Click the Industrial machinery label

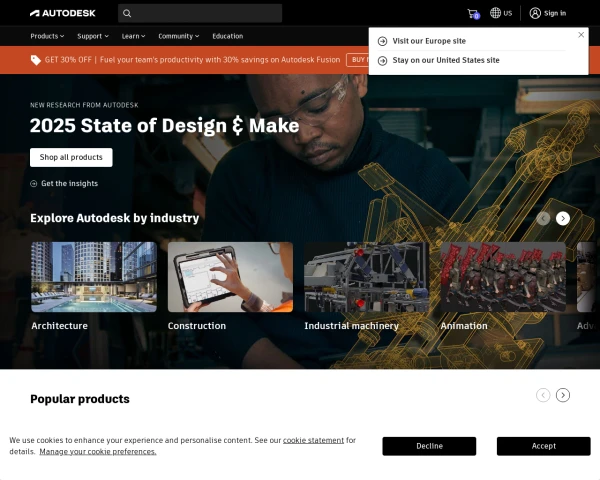coord(351,326)
